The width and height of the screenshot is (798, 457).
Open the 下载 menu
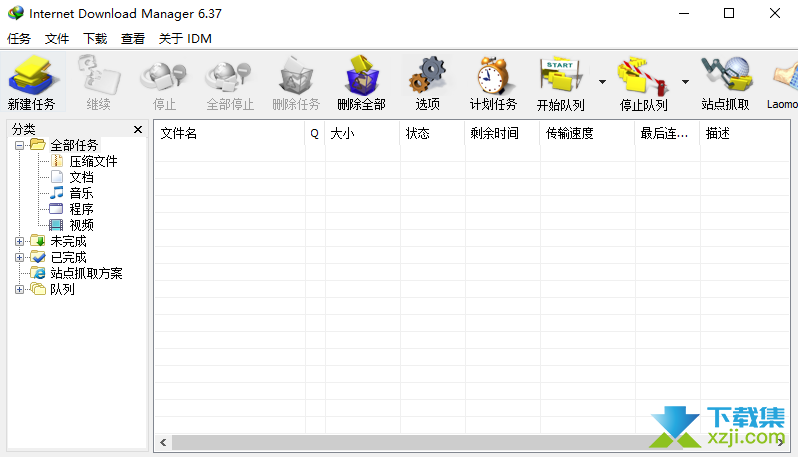pos(95,39)
